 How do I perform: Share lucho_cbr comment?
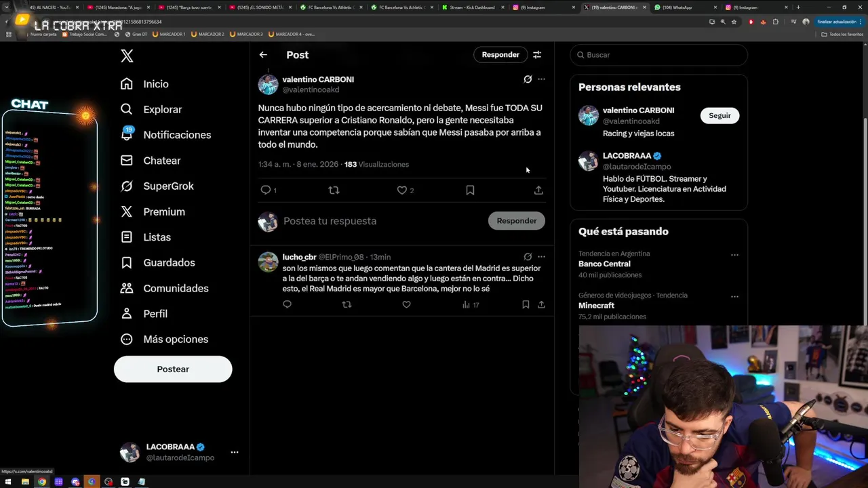541,305
